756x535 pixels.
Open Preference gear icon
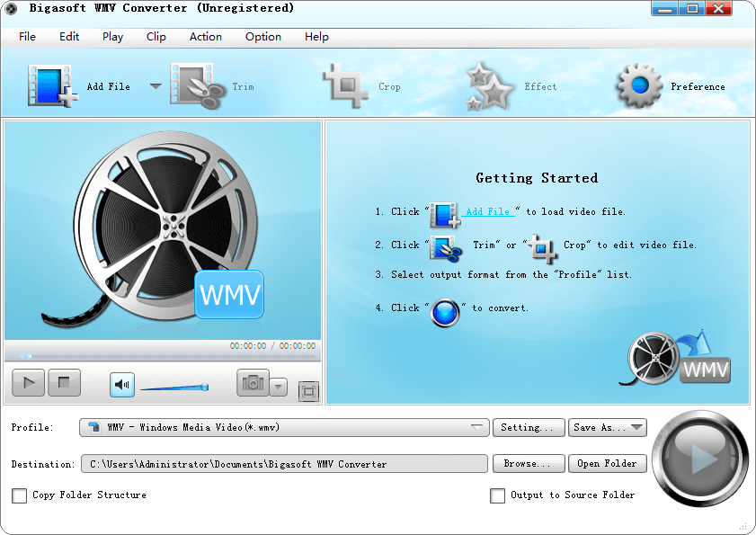[x=639, y=86]
